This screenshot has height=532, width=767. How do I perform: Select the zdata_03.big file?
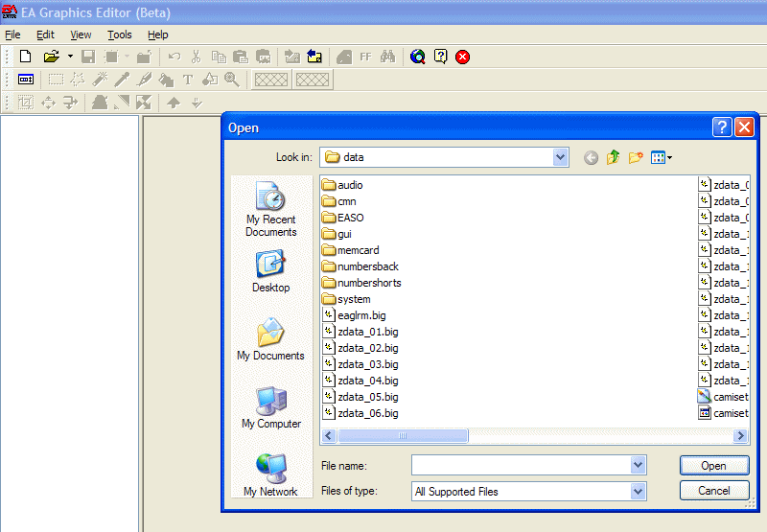point(367,364)
